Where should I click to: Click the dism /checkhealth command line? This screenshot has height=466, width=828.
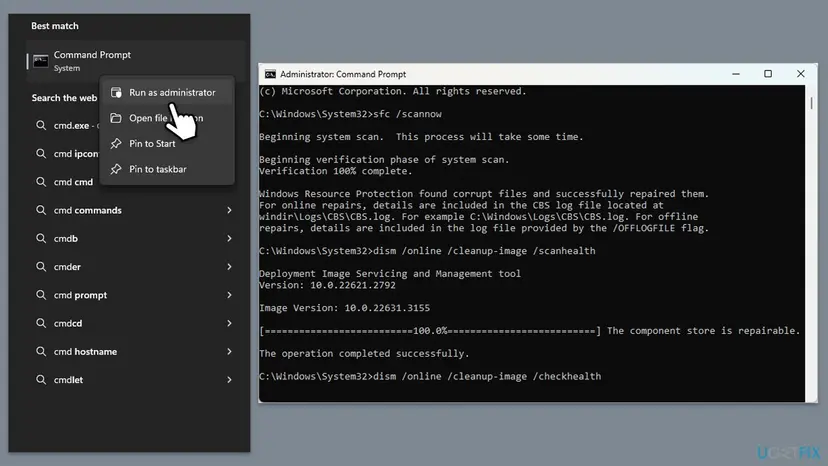[430, 376]
